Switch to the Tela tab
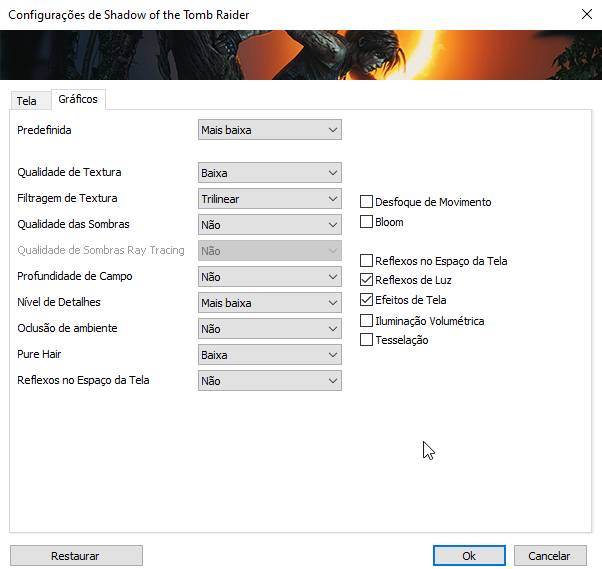602x569 pixels. [26, 101]
